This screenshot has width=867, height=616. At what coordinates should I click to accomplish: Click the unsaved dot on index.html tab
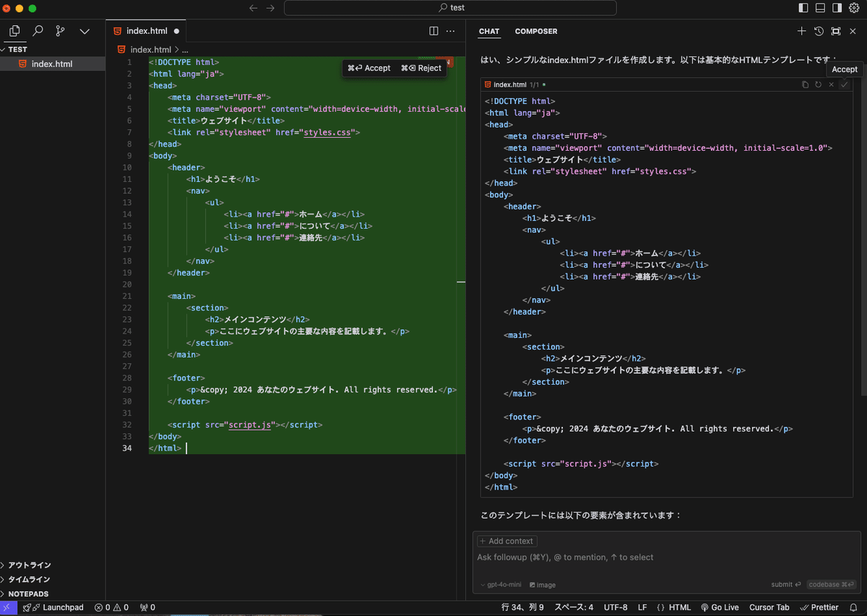pyautogui.click(x=176, y=31)
